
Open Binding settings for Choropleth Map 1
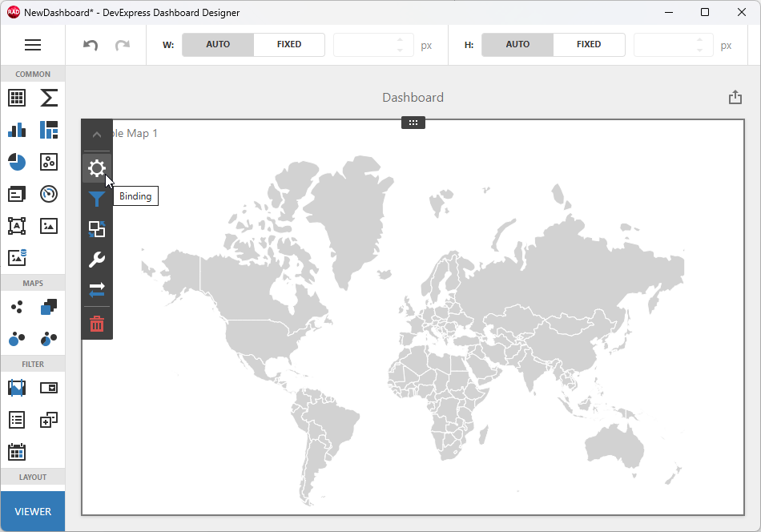coord(97,168)
